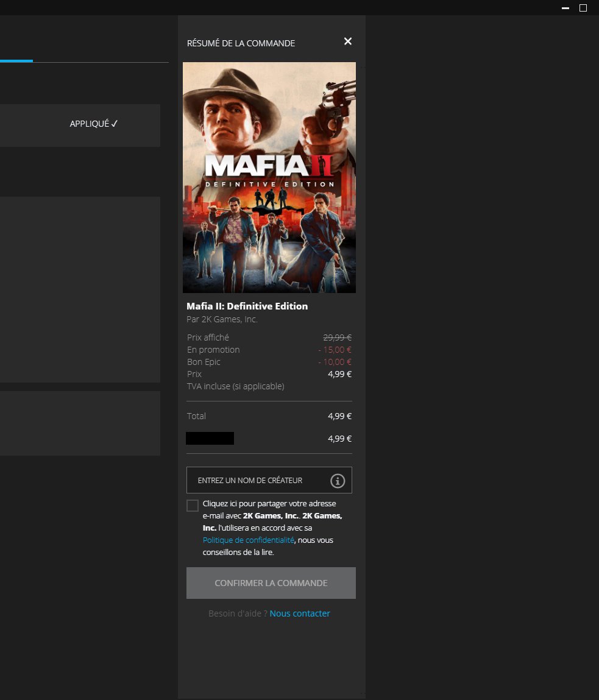Click the Besoin d'aide ? text
Screen dimensions: 599x700
[238, 613]
